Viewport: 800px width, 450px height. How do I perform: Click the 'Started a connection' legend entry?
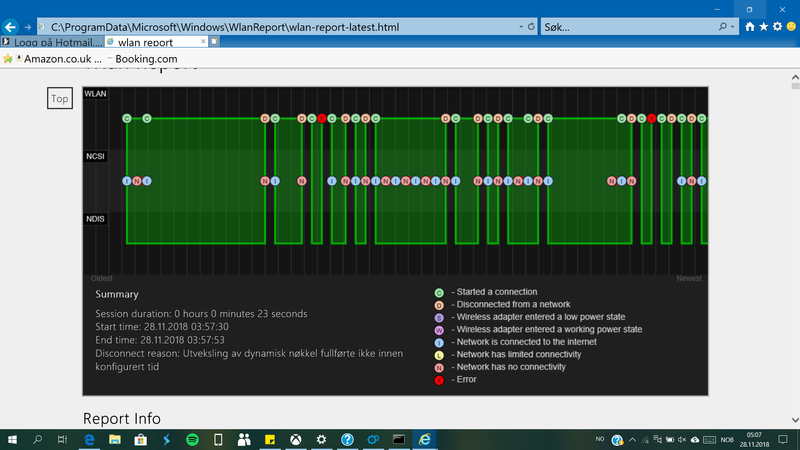pyautogui.click(x=496, y=292)
